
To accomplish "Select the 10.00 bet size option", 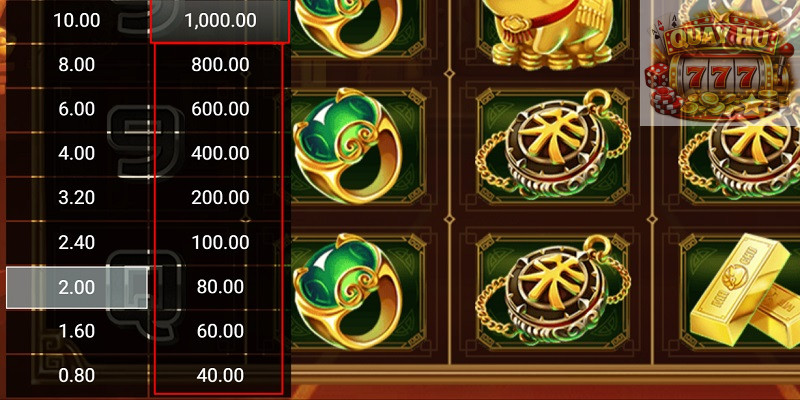I will tap(77, 20).
